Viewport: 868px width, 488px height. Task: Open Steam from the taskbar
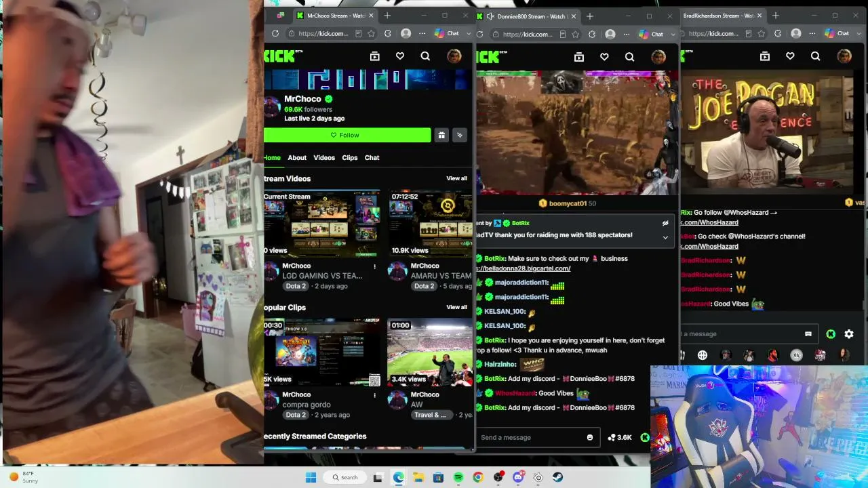[x=557, y=477]
